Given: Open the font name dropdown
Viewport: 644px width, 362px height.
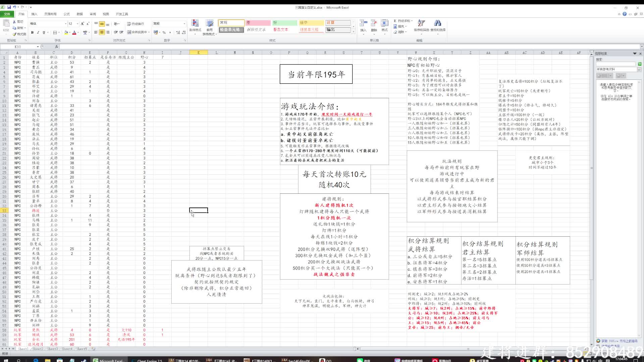Looking at the screenshot, I should click(65, 24).
